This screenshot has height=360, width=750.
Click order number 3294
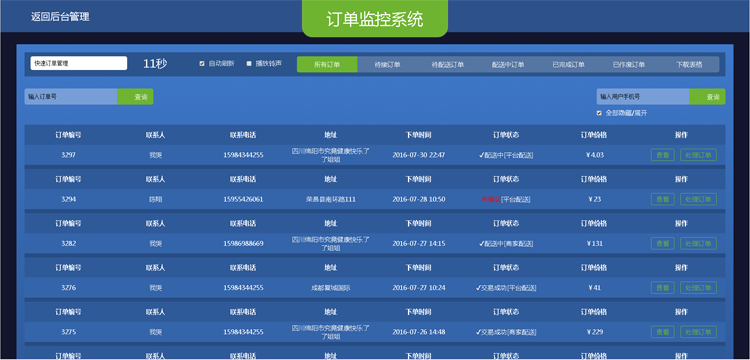pos(68,199)
